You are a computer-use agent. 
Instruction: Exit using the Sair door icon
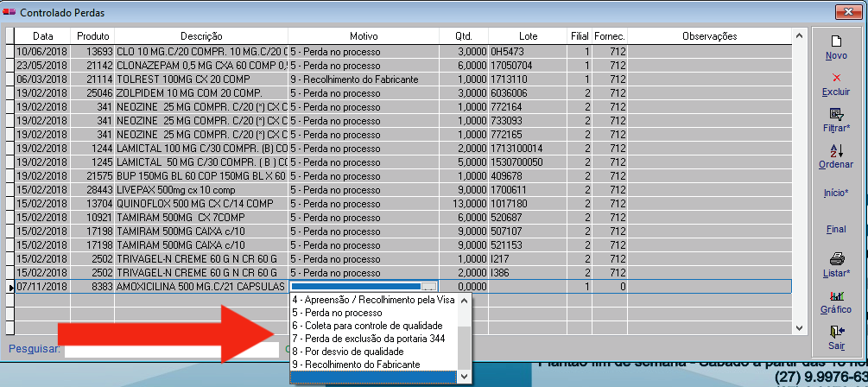click(x=835, y=332)
